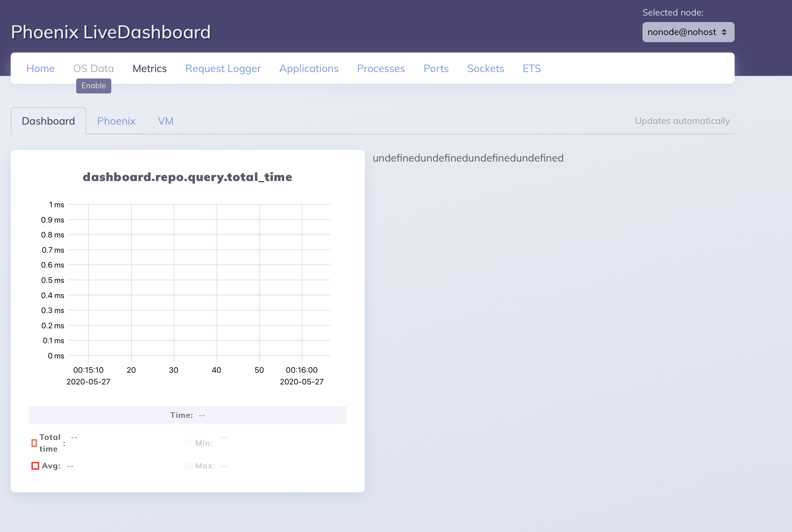792x532 pixels.
Task: Enable OS Data collection
Action: coord(93,86)
